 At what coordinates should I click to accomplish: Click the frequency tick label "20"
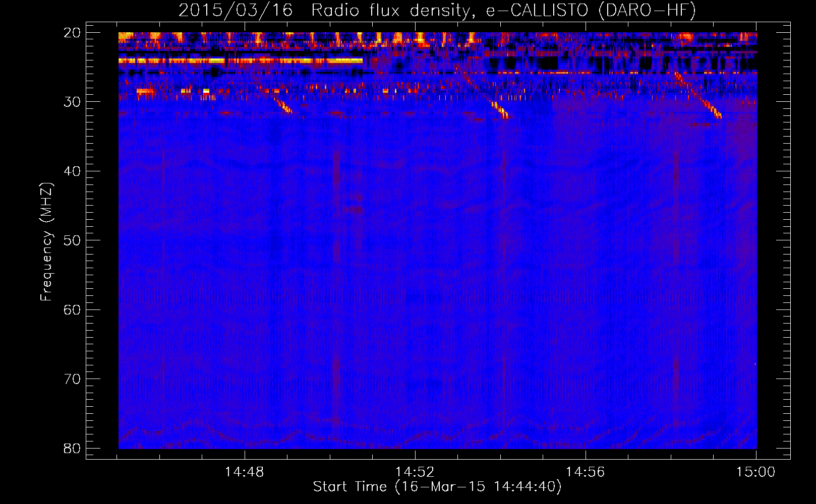tap(72, 33)
